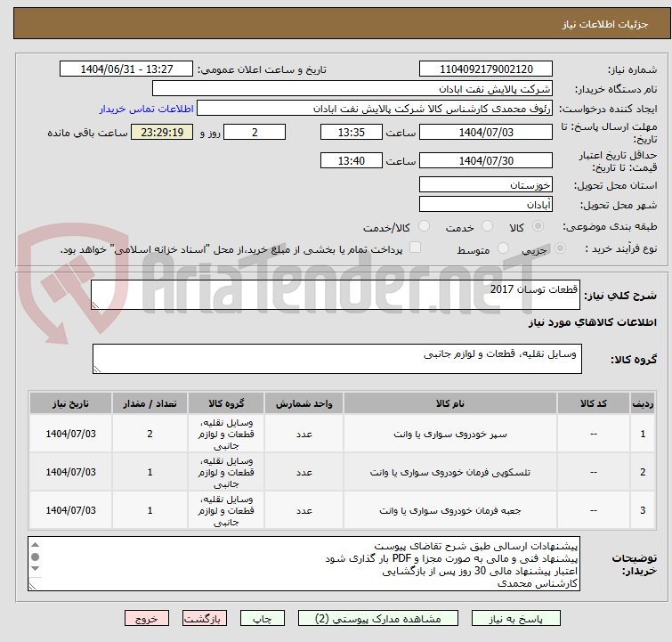This screenshot has width=672, height=642.
Task: Click the deadline time field 13:35
Action: click(351, 132)
